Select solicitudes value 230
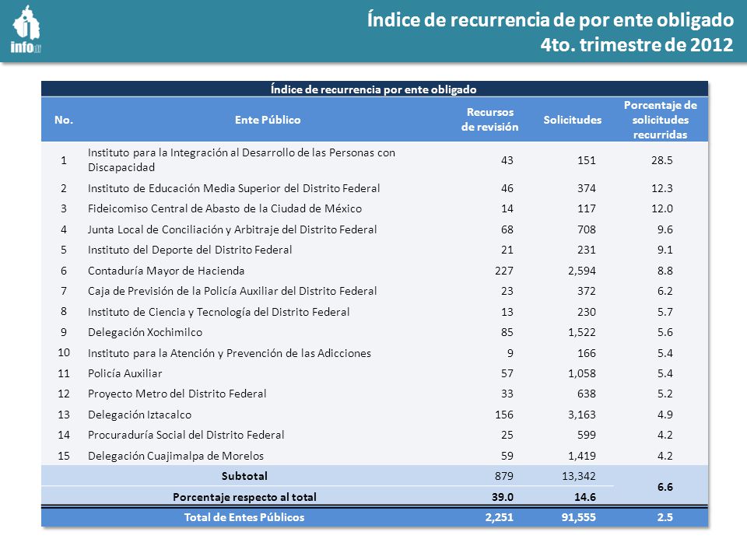Image resolution: width=747 pixels, height=560 pixels. [x=587, y=312]
